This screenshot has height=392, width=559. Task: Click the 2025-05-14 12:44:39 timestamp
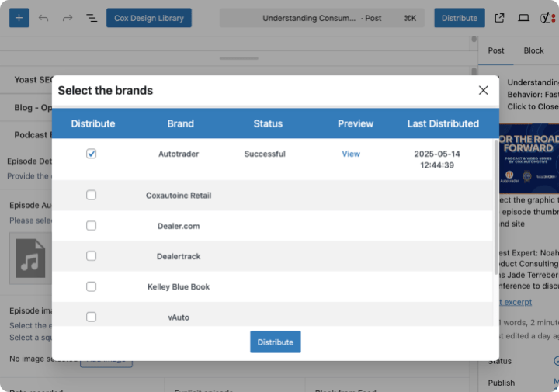coord(437,159)
